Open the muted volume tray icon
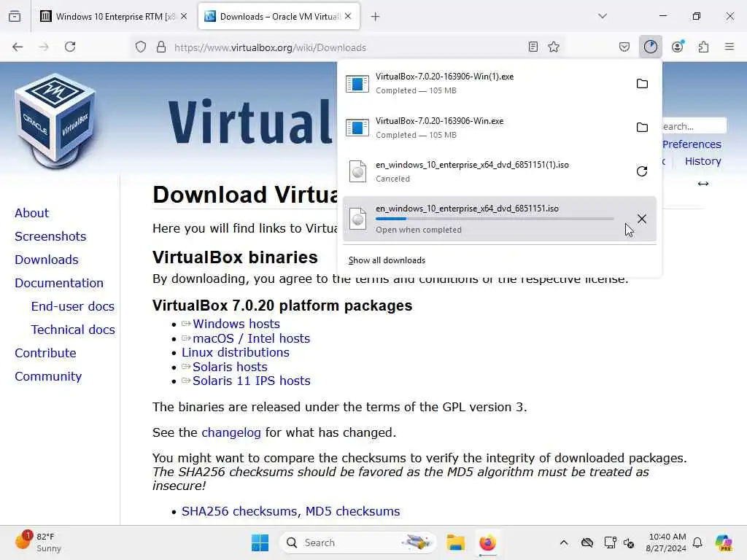 [629, 542]
